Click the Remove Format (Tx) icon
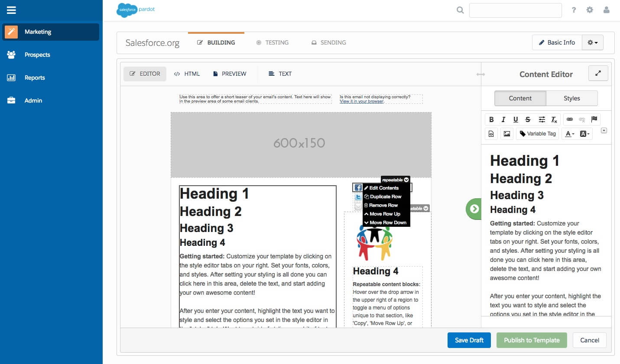 pyautogui.click(x=553, y=119)
